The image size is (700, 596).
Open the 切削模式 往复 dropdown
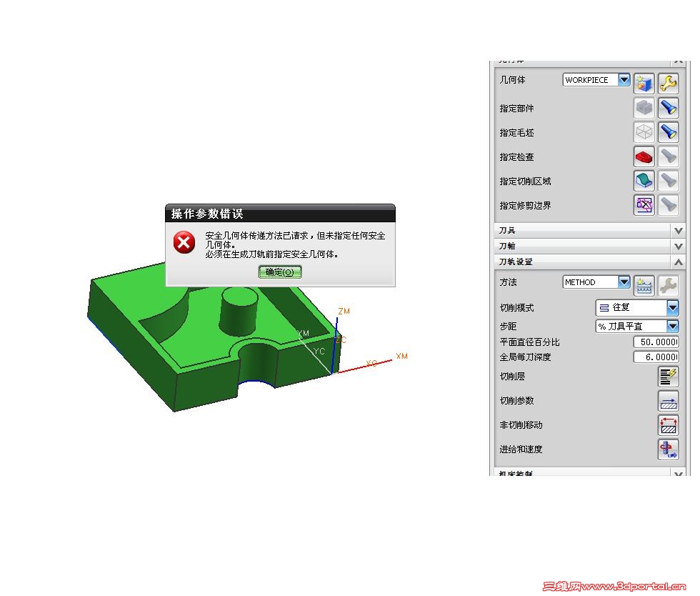[673, 307]
